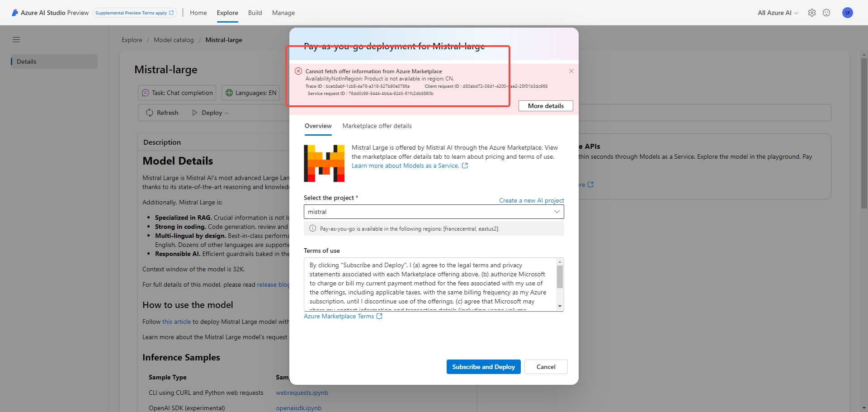Click the red error circle icon
The height and width of the screenshot is (412, 868).
click(298, 71)
